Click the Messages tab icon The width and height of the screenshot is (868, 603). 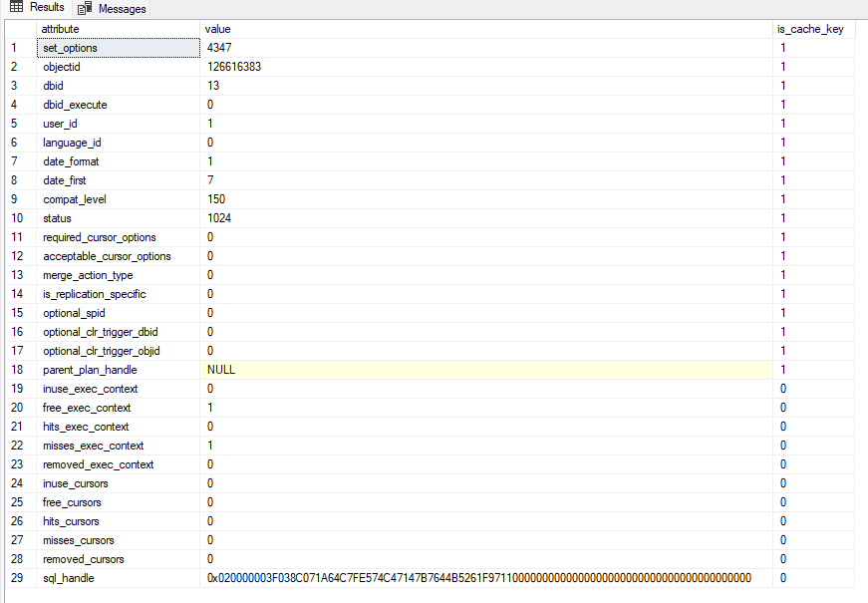pyautogui.click(x=85, y=8)
